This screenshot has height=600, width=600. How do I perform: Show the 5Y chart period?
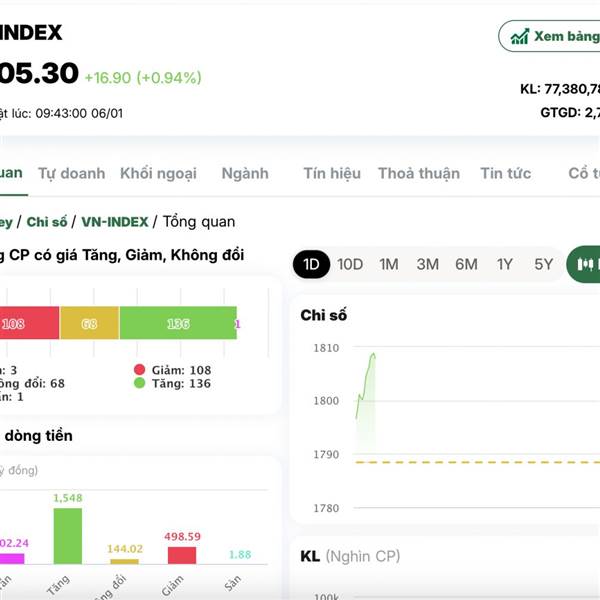click(543, 264)
